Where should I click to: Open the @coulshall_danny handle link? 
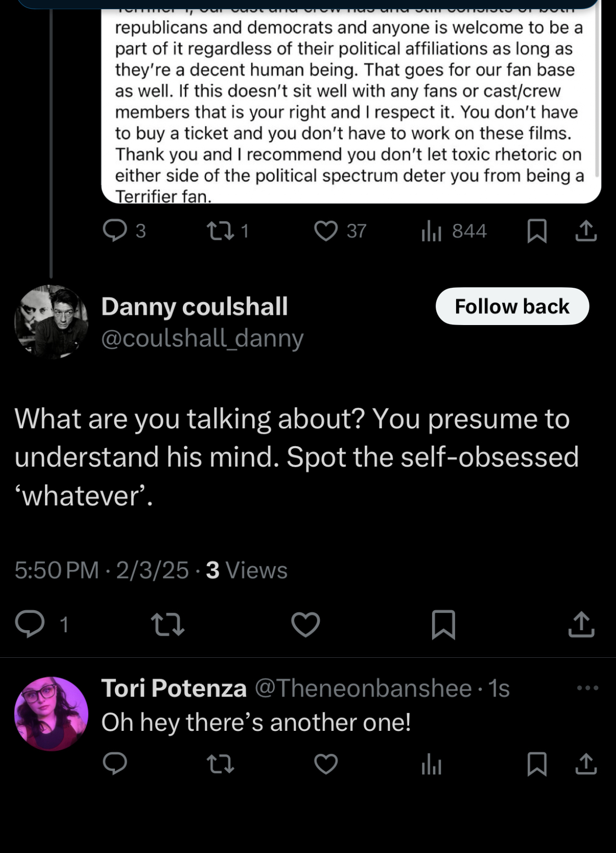tap(202, 338)
